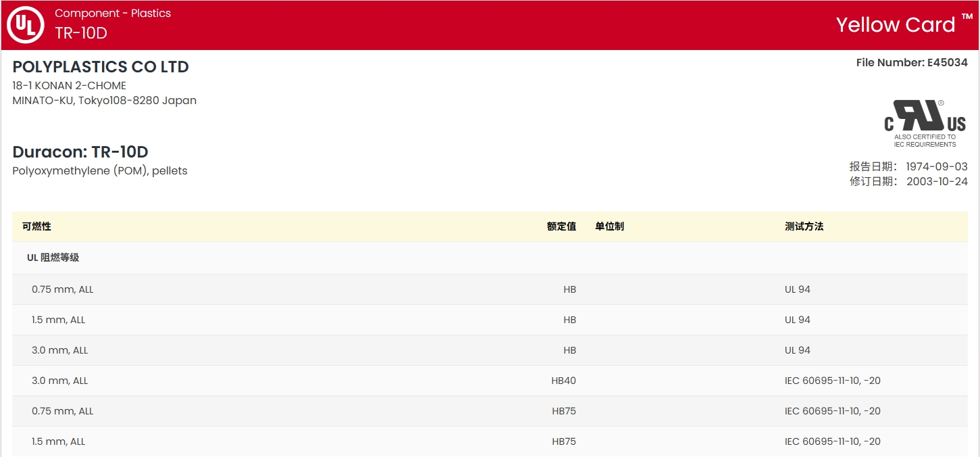Click the address line '18-1 KONAN 2-CHOME'
Viewport: 980px width, 457px height.
tap(70, 86)
